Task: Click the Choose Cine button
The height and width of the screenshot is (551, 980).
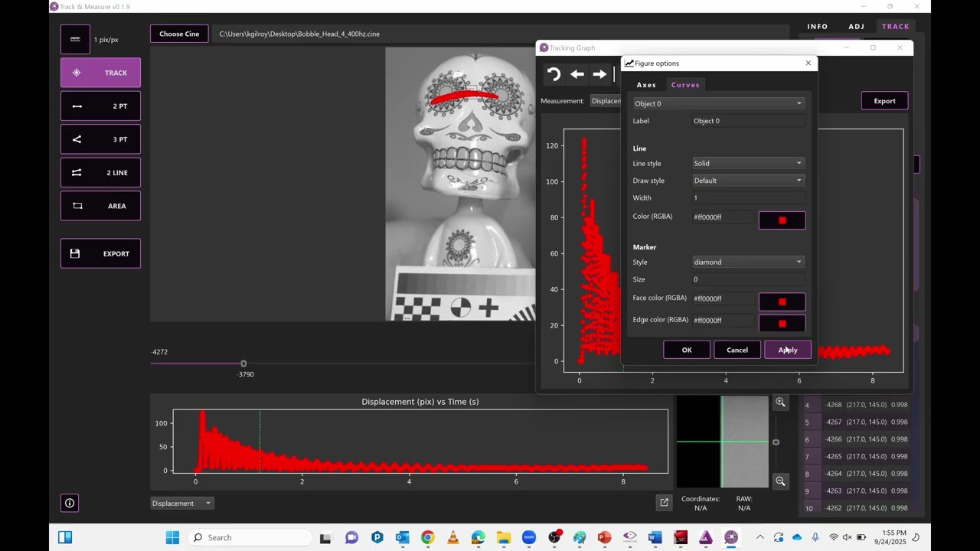Action: (x=179, y=34)
